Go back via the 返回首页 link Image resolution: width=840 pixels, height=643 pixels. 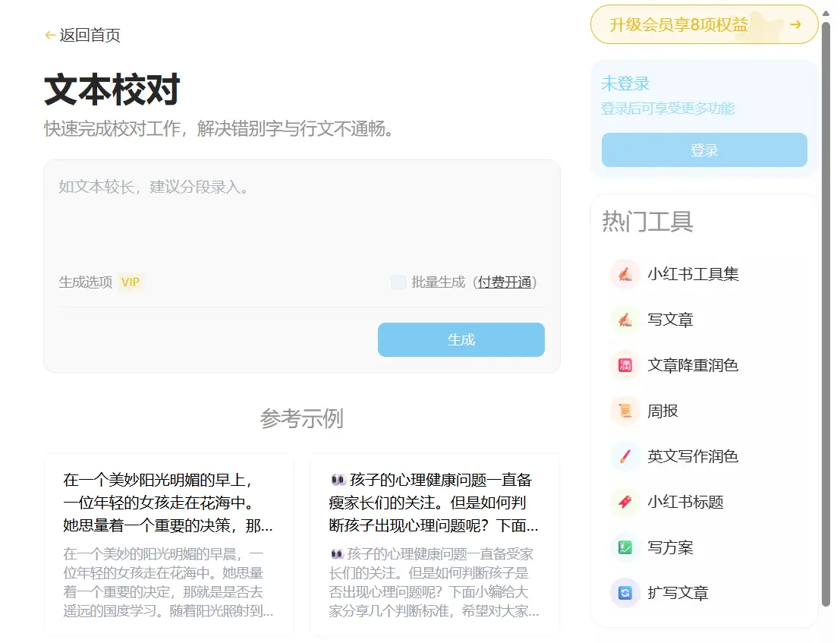pos(90,35)
